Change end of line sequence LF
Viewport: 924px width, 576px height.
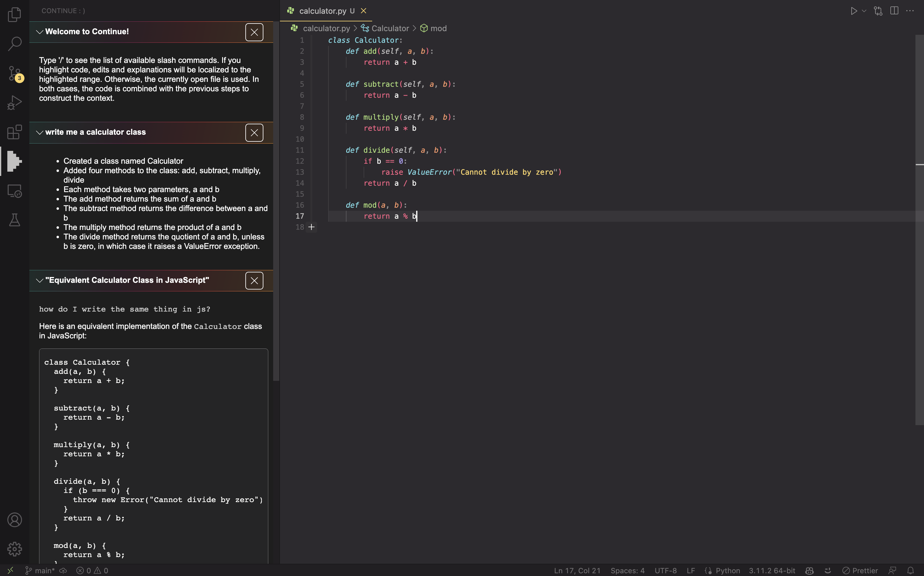pyautogui.click(x=691, y=570)
